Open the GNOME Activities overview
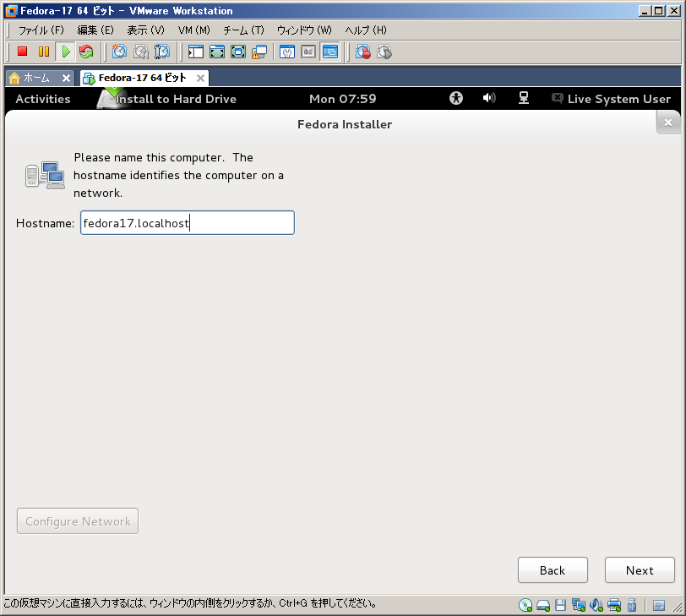The height and width of the screenshot is (616, 686). click(43, 99)
